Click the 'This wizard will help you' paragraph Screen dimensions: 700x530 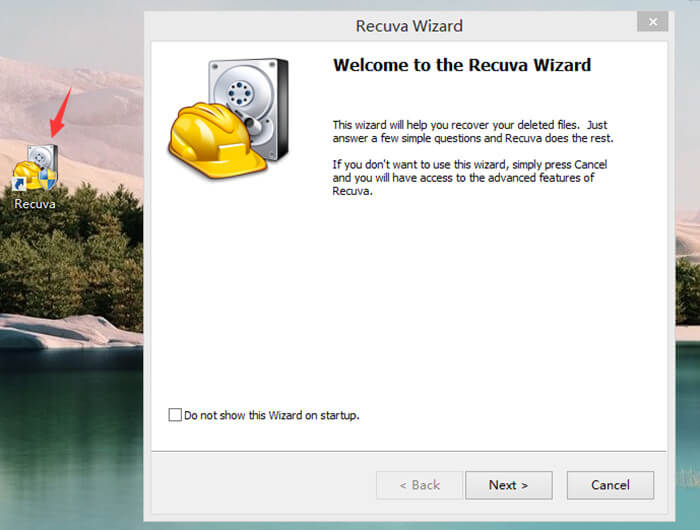[x=472, y=131]
